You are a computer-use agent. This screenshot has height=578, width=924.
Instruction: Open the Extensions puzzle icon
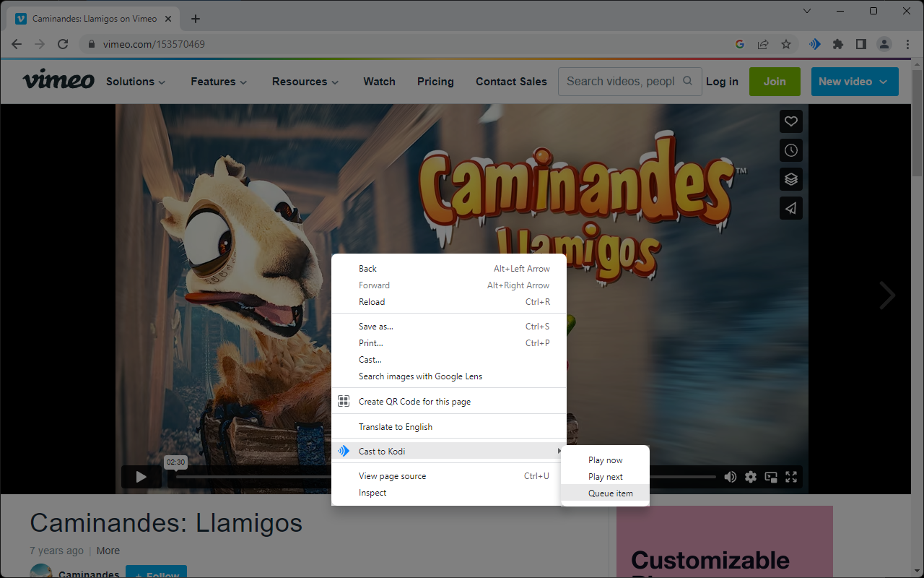838,44
